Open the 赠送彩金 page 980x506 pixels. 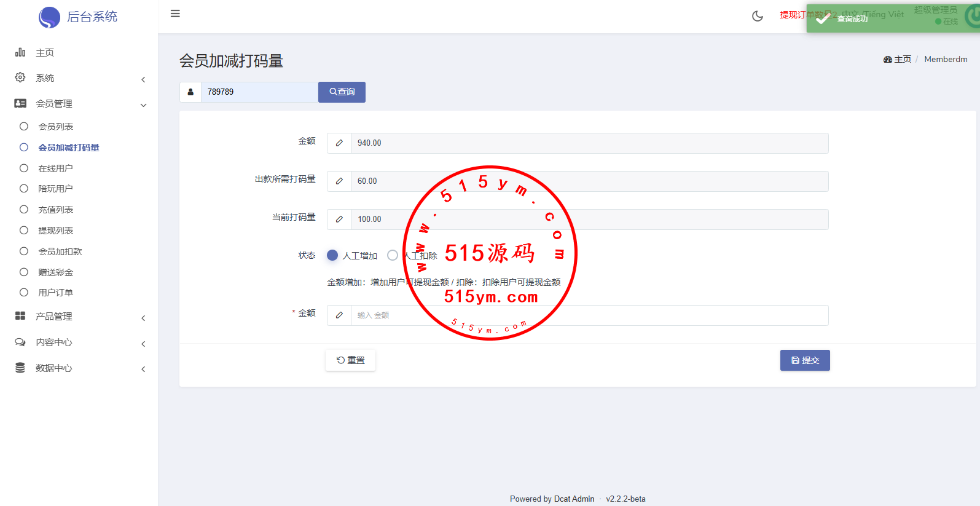pos(56,272)
